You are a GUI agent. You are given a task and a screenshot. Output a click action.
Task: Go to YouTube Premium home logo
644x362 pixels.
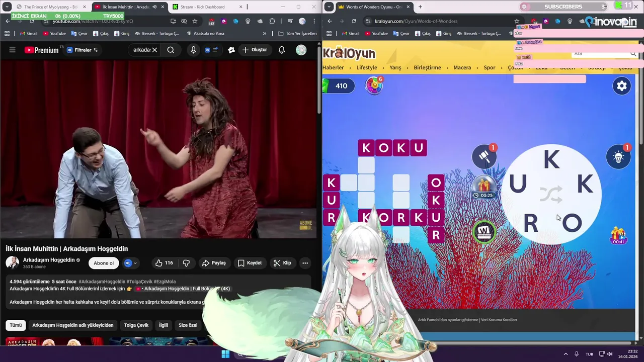[41, 50]
